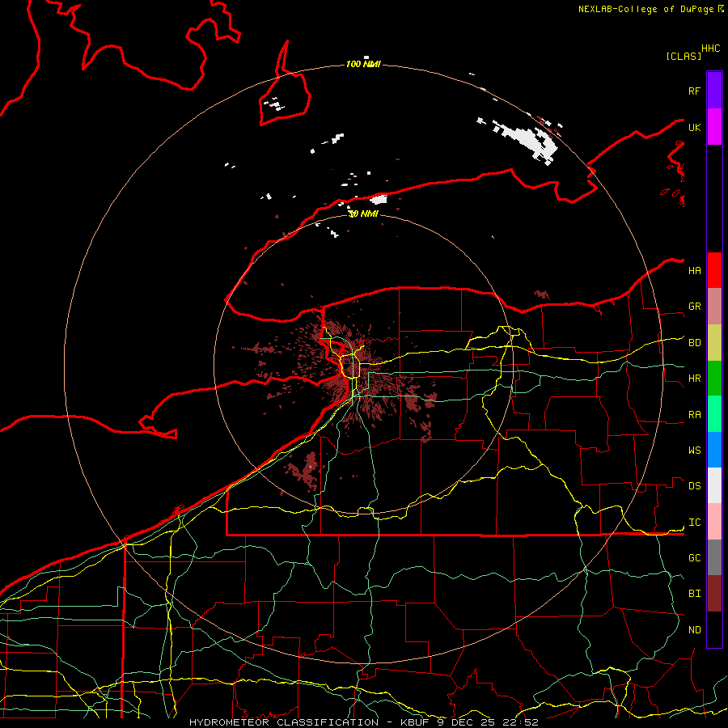Click the 'BD' legend label
This screenshot has width=728, height=728.
tap(695, 343)
